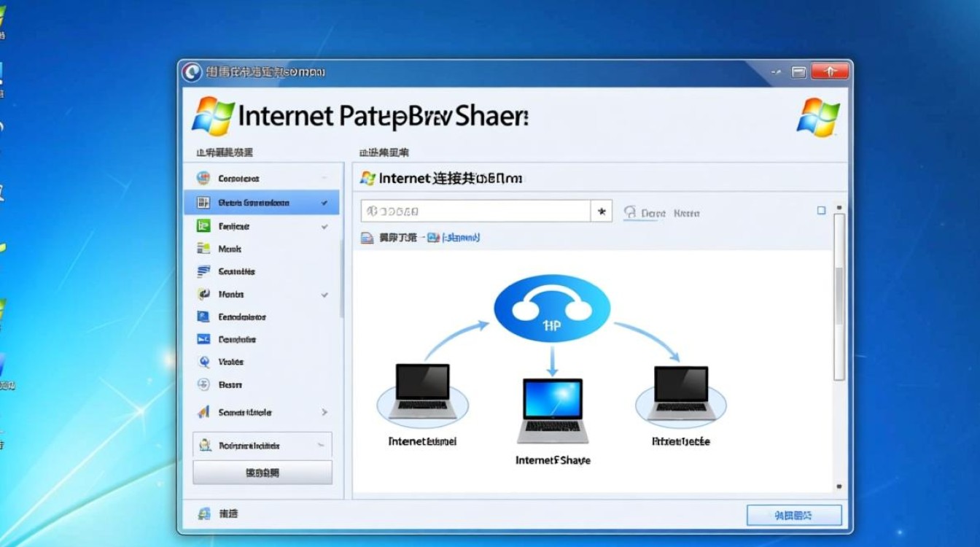Expand the sidebar row with right chevron
The height and width of the screenshot is (547, 980).
coord(324,412)
